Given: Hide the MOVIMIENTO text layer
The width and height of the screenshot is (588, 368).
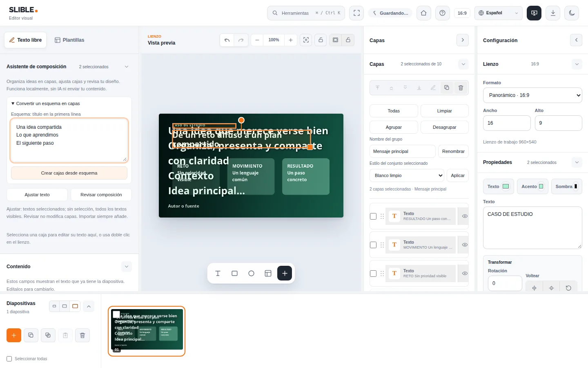Looking at the screenshot, I should coord(464,245).
